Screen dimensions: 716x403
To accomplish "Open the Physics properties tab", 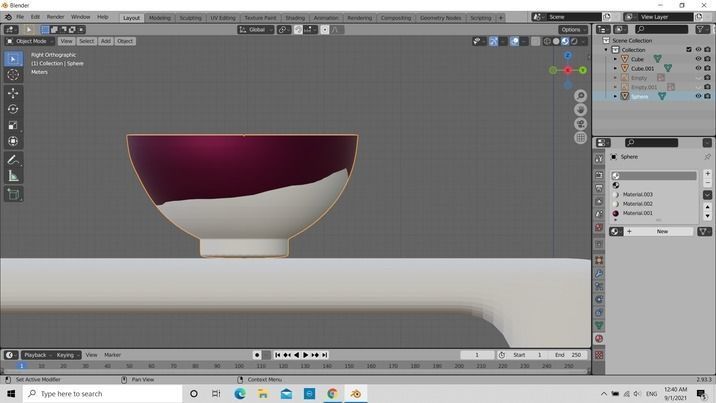I will (599, 299).
